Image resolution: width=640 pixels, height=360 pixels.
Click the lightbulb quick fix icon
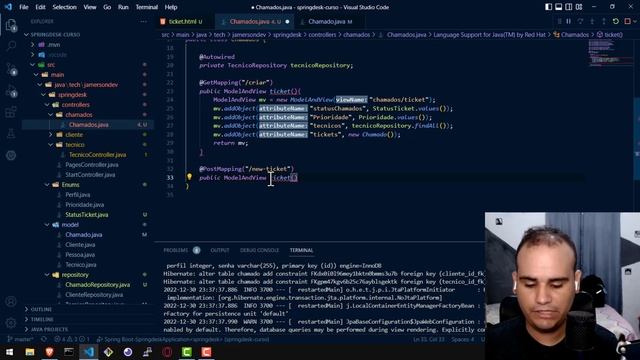click(189, 177)
